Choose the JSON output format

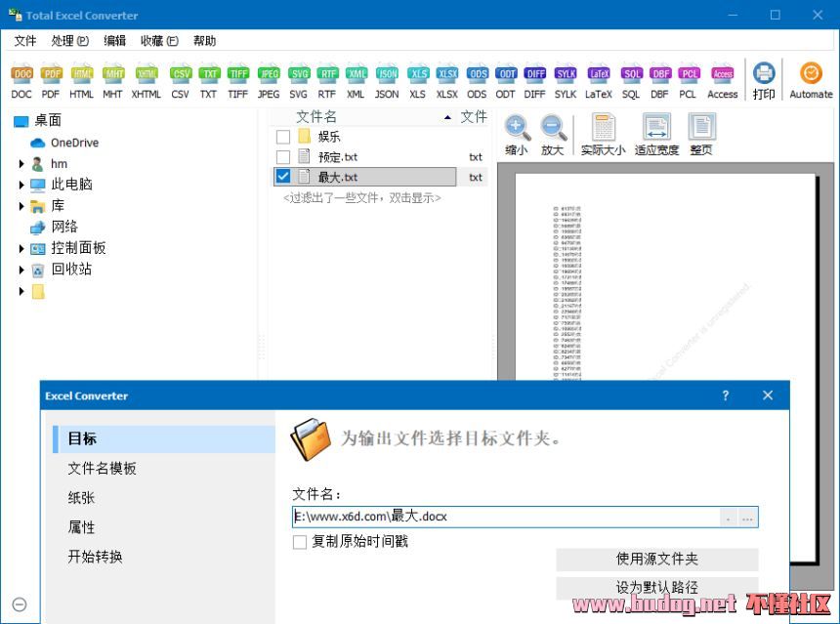387,73
